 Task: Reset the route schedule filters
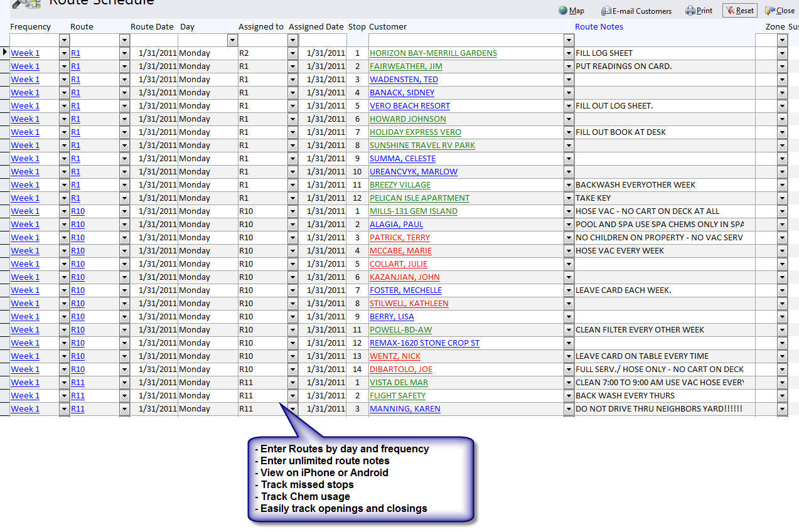click(x=739, y=11)
